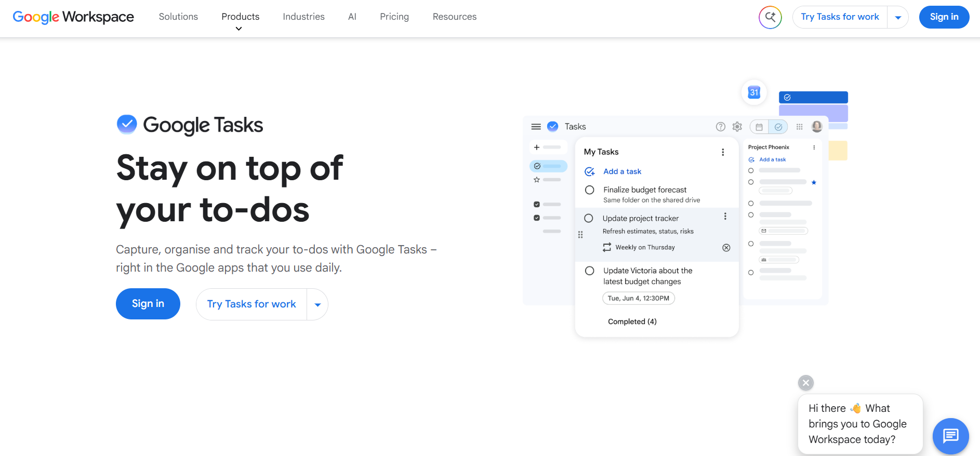980x456 pixels.
Task: Go to the Industries menu
Action: click(303, 17)
